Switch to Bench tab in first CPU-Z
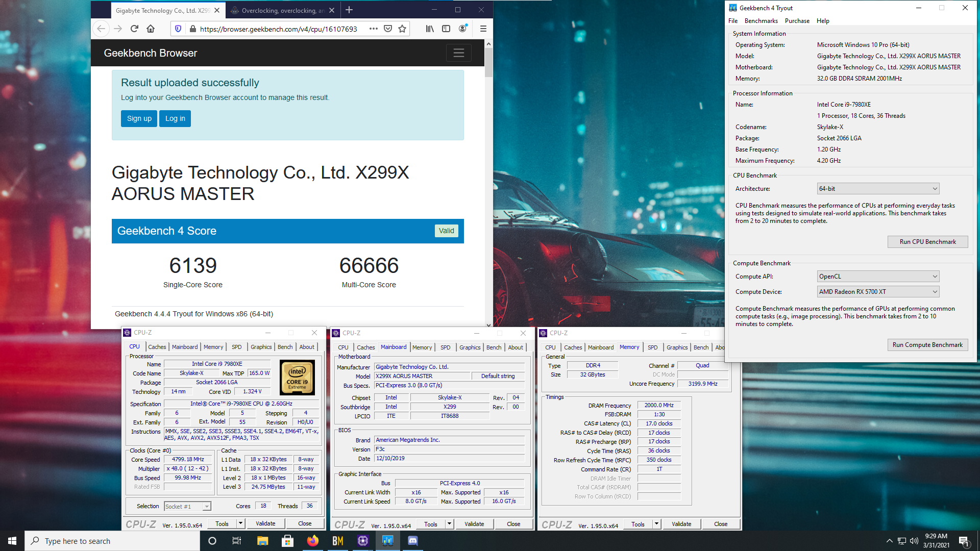The width and height of the screenshot is (980, 551). coord(285,347)
